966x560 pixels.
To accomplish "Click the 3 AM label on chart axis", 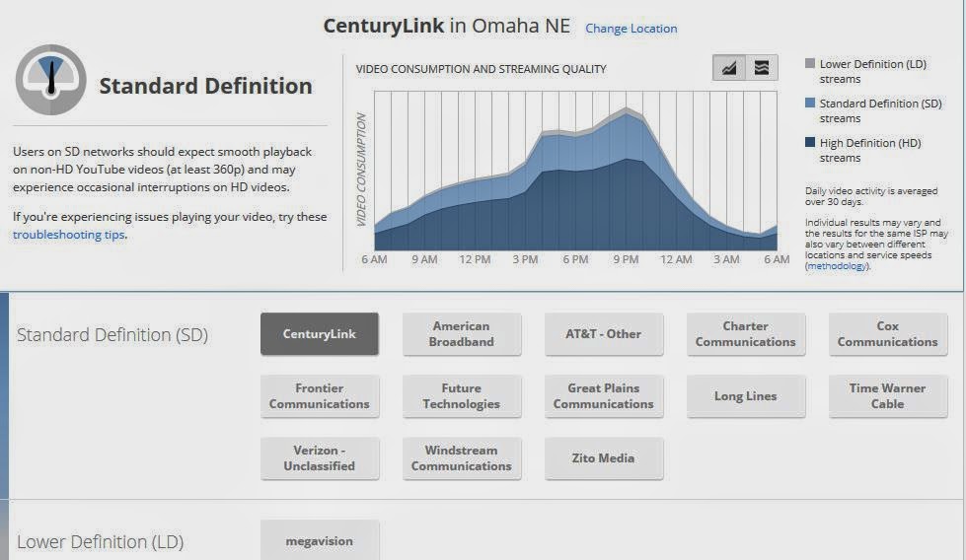I will 726,259.
